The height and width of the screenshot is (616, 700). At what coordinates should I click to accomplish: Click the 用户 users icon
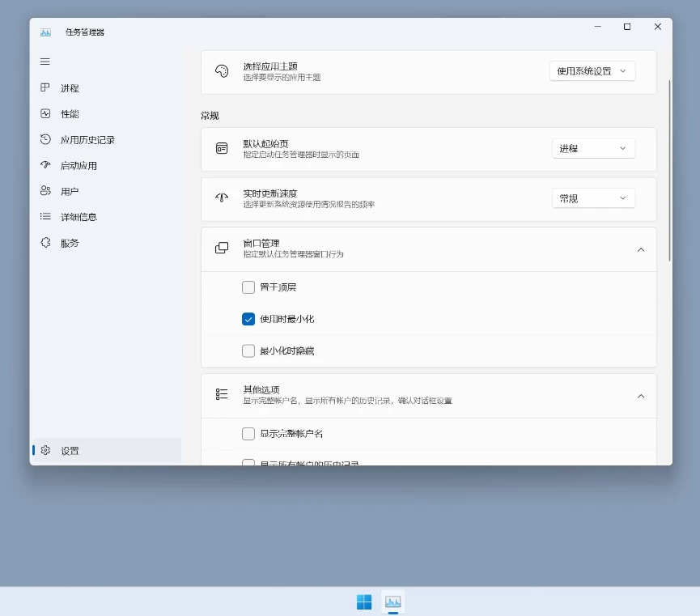pyautogui.click(x=45, y=191)
